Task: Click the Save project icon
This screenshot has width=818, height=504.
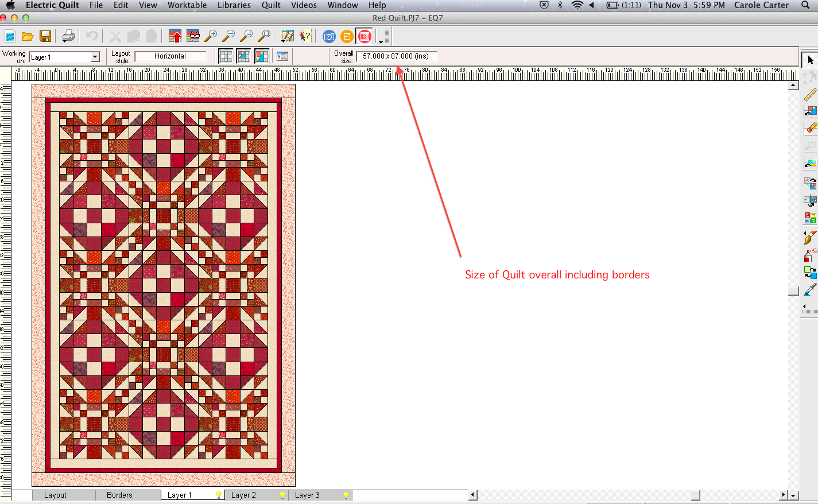Action: 45,37
